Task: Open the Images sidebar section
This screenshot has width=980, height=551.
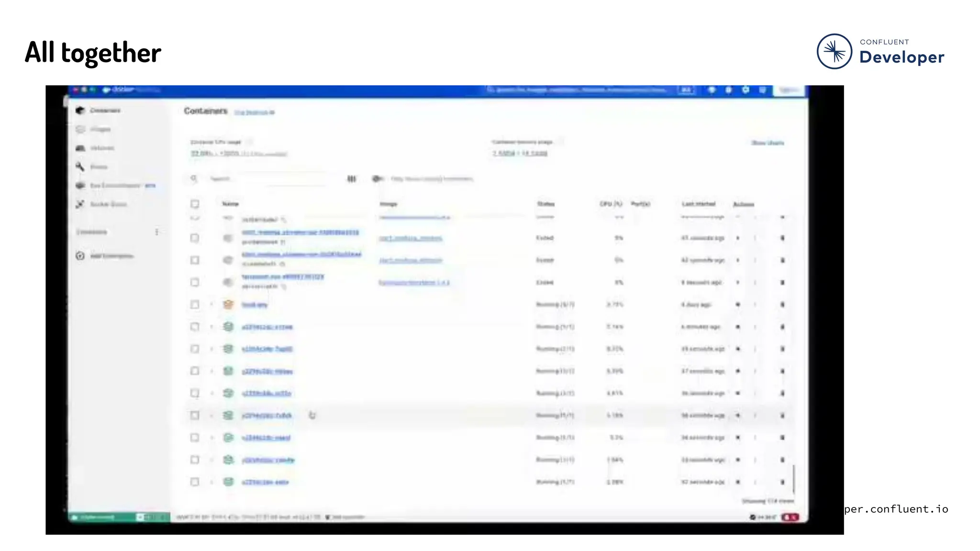Action: point(100,129)
